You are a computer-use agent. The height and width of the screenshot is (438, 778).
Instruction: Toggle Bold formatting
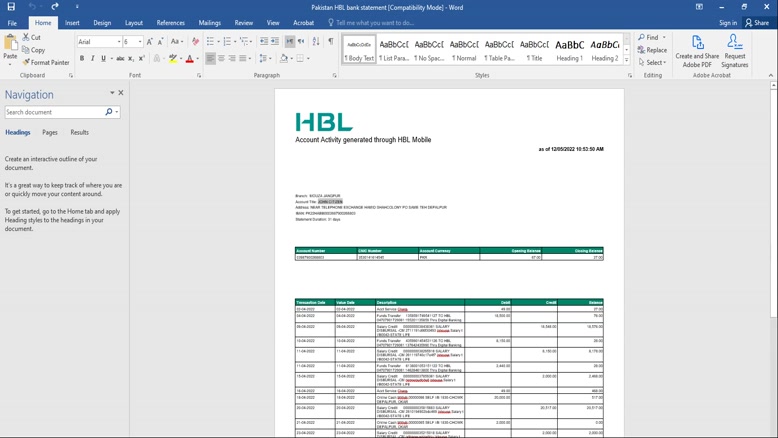click(82, 59)
